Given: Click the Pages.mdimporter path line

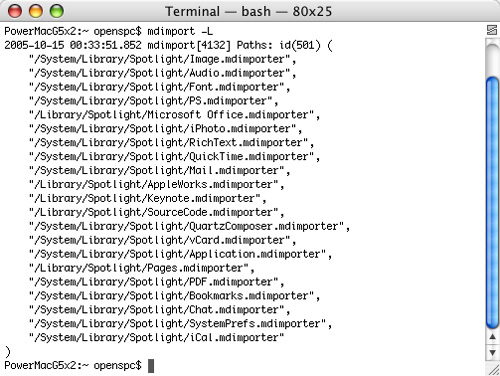Looking at the screenshot, I should 141,268.
